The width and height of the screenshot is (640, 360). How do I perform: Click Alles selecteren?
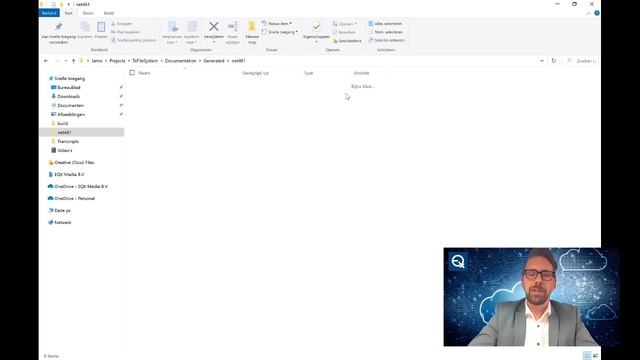385,24
